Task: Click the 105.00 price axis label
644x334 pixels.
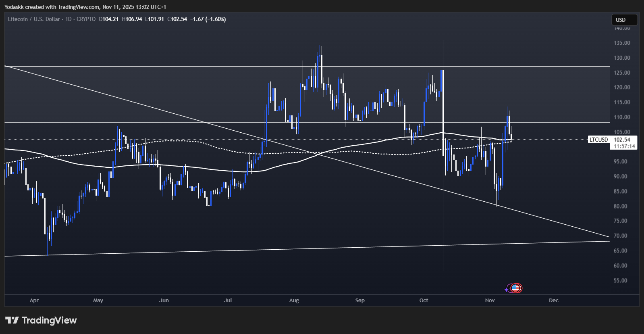Action: click(x=622, y=132)
